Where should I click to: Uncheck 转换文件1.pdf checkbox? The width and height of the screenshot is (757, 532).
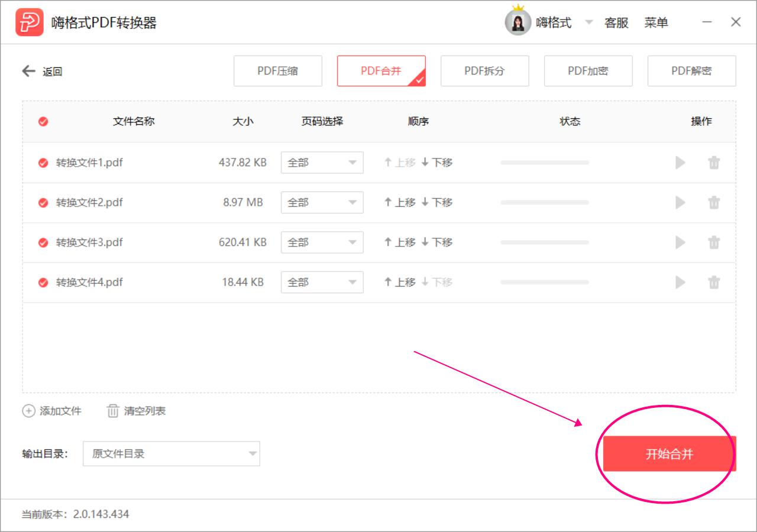(x=43, y=163)
